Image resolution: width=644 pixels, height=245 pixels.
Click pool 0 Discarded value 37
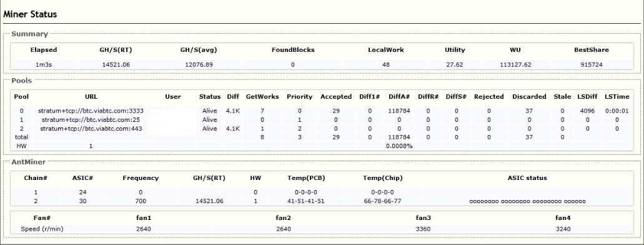529,111
